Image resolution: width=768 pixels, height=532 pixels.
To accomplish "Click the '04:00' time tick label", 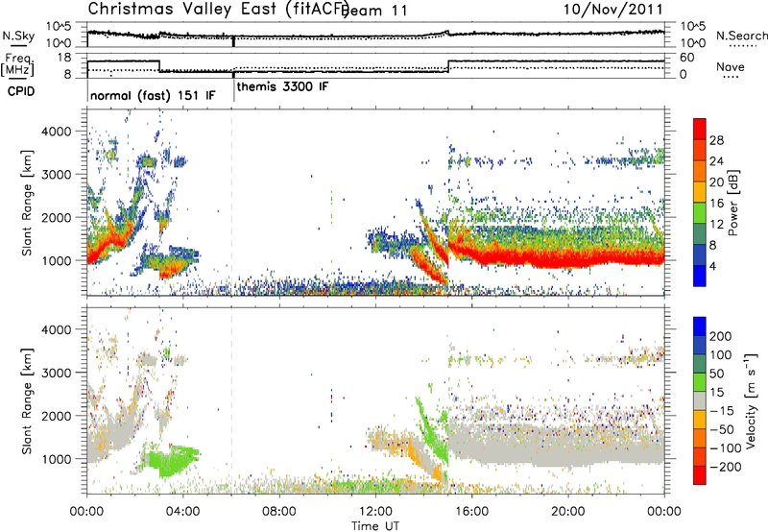I will click(x=183, y=512).
